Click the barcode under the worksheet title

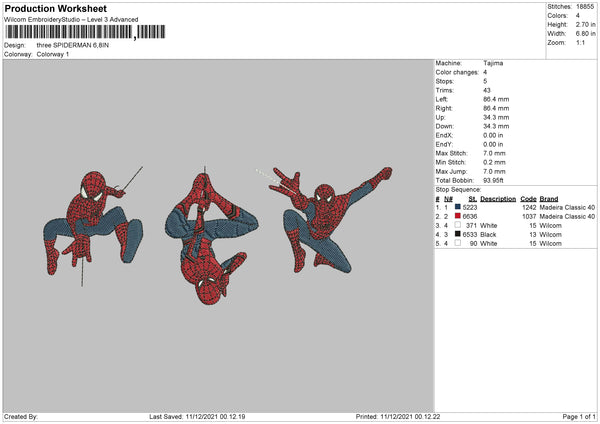[85, 32]
